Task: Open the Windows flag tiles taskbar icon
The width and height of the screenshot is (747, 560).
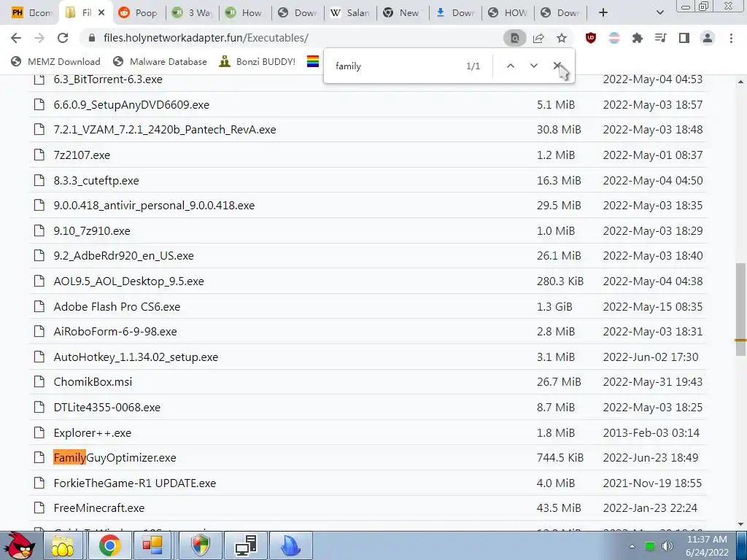Action: pyautogui.click(x=153, y=545)
